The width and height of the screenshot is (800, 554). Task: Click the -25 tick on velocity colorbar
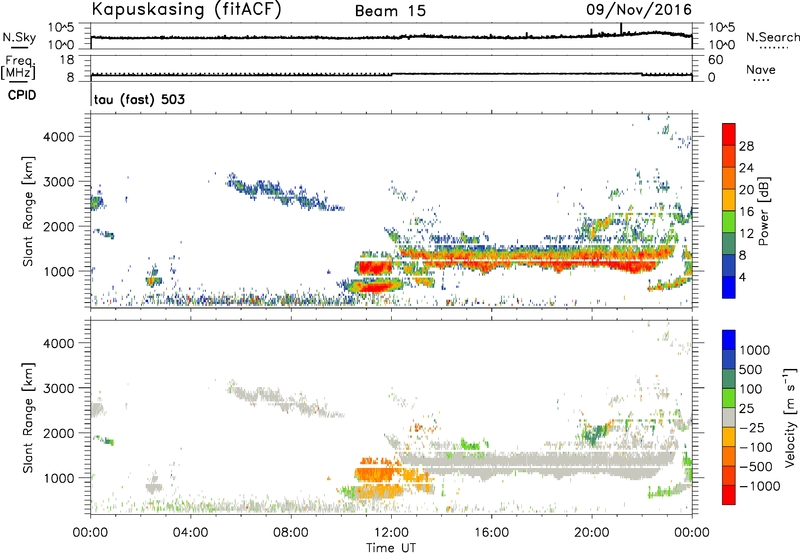[x=752, y=427]
